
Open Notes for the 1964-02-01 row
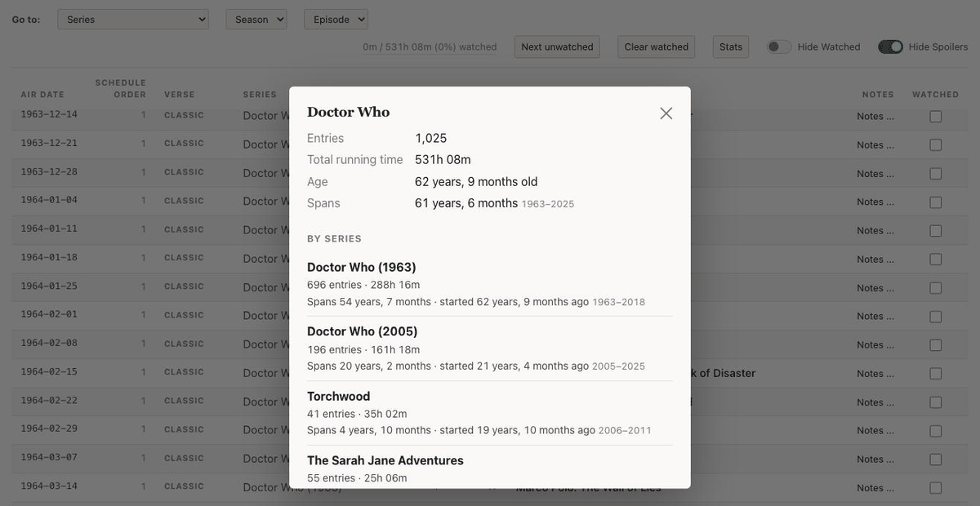click(x=875, y=316)
